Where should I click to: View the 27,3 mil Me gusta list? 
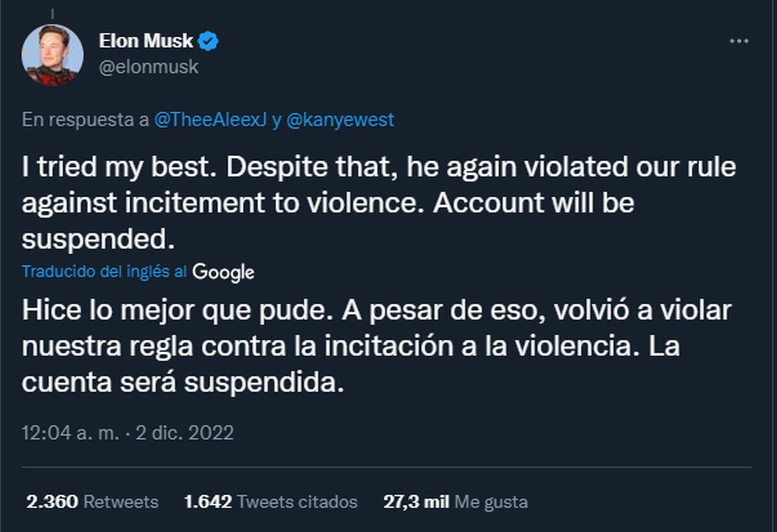pos(454,502)
